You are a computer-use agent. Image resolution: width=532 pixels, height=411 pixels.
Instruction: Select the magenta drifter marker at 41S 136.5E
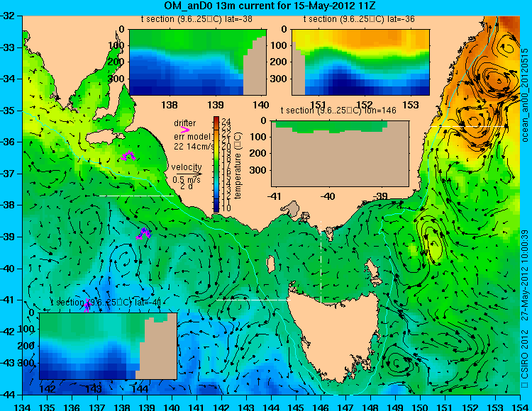(x=87, y=305)
